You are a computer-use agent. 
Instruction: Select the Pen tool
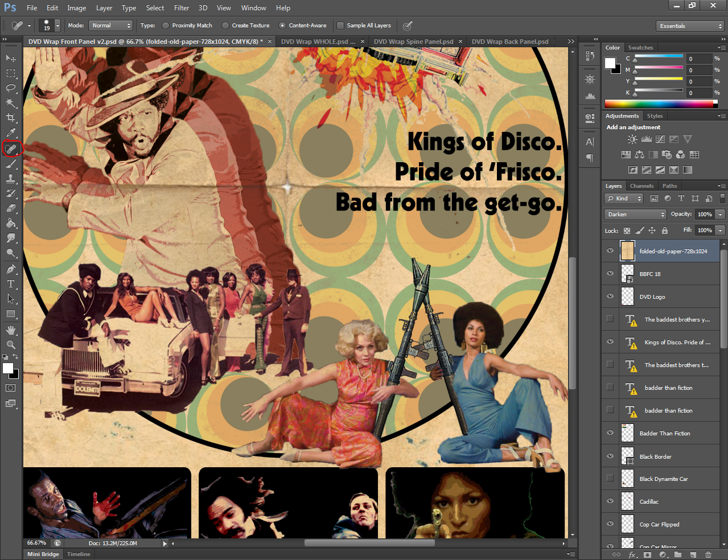pos(11,269)
